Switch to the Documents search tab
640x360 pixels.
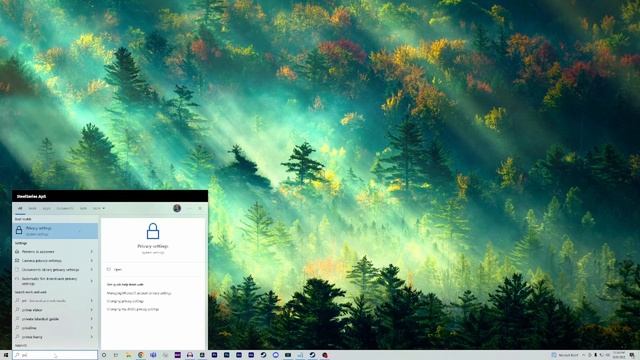(x=65, y=208)
